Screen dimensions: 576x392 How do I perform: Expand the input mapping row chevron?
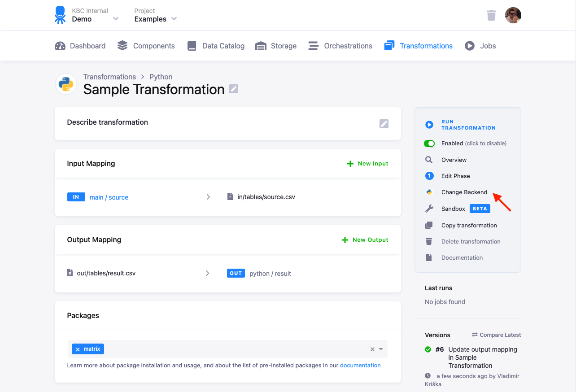point(208,197)
